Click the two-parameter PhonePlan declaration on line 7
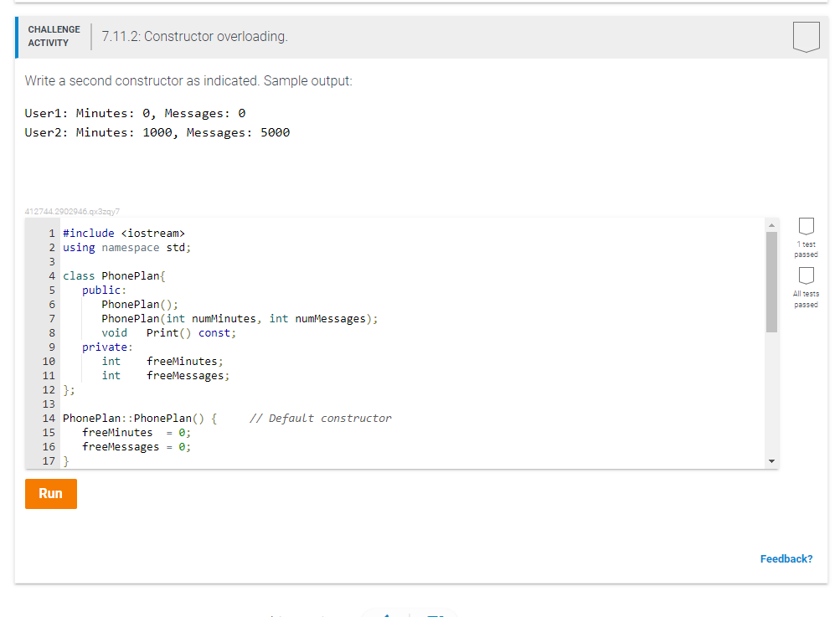 pyautogui.click(x=240, y=319)
